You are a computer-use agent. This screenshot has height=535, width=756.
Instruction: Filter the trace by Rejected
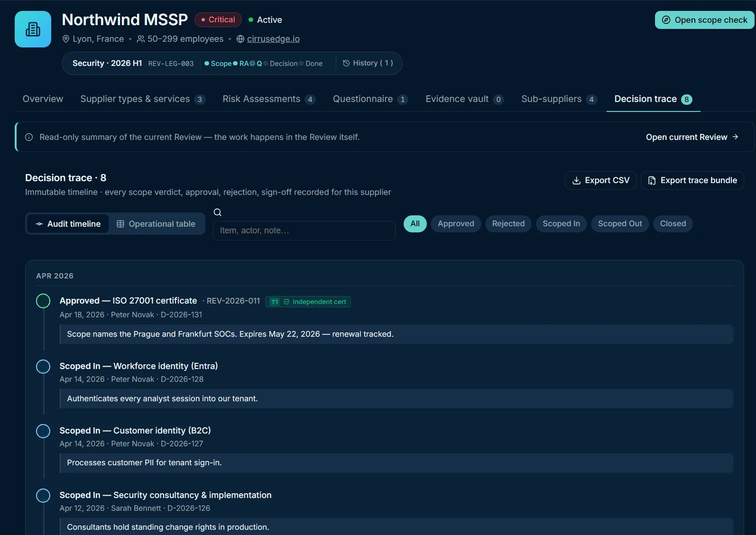click(508, 224)
